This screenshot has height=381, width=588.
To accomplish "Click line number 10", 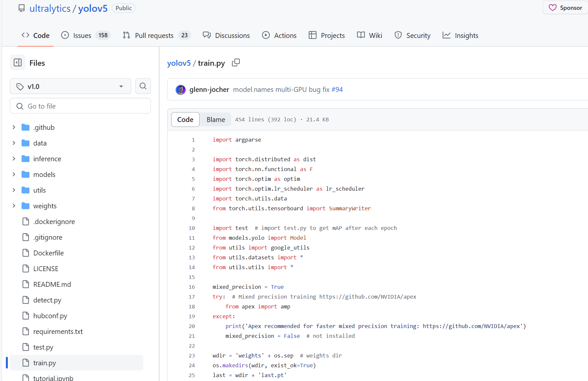I will pos(192,228).
